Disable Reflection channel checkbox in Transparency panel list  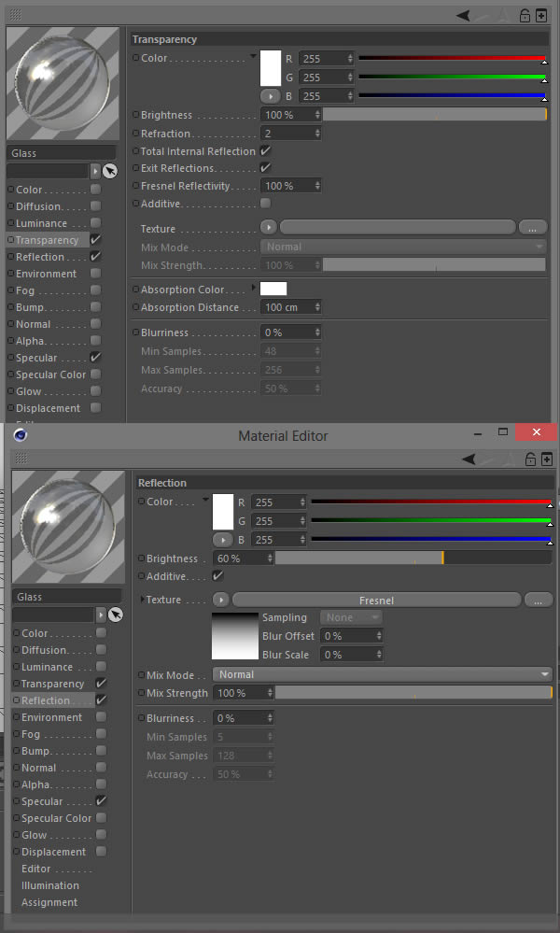click(x=95, y=257)
